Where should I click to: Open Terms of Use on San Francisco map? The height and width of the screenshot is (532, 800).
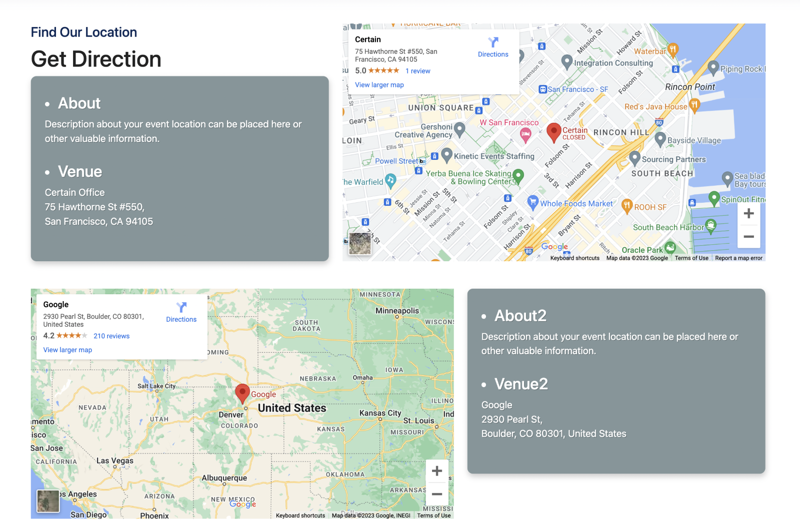[x=691, y=258]
